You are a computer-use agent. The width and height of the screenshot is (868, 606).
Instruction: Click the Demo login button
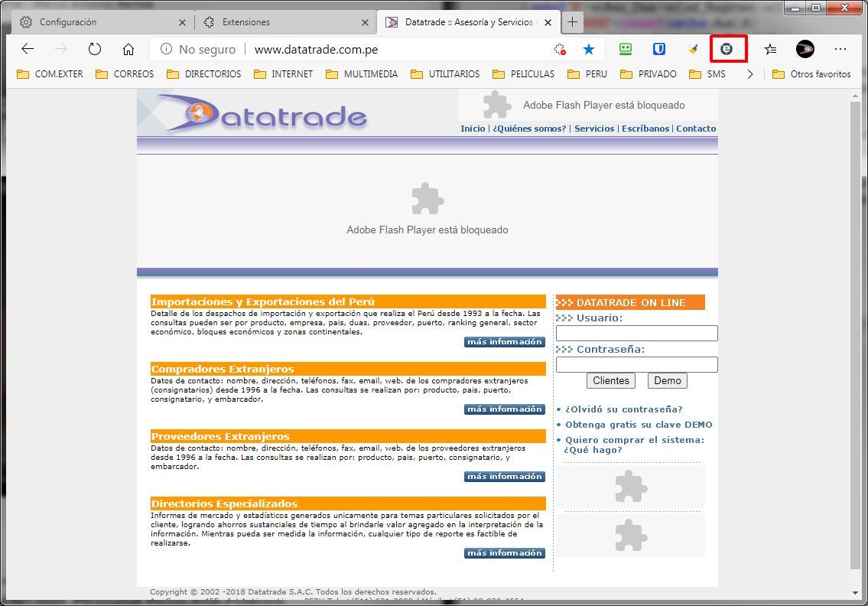point(668,380)
